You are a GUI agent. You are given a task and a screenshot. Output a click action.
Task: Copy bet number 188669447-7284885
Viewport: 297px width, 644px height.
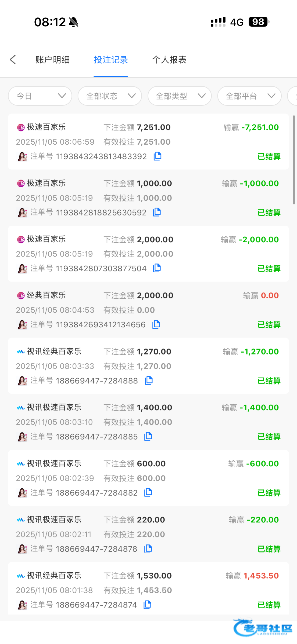[148, 437]
